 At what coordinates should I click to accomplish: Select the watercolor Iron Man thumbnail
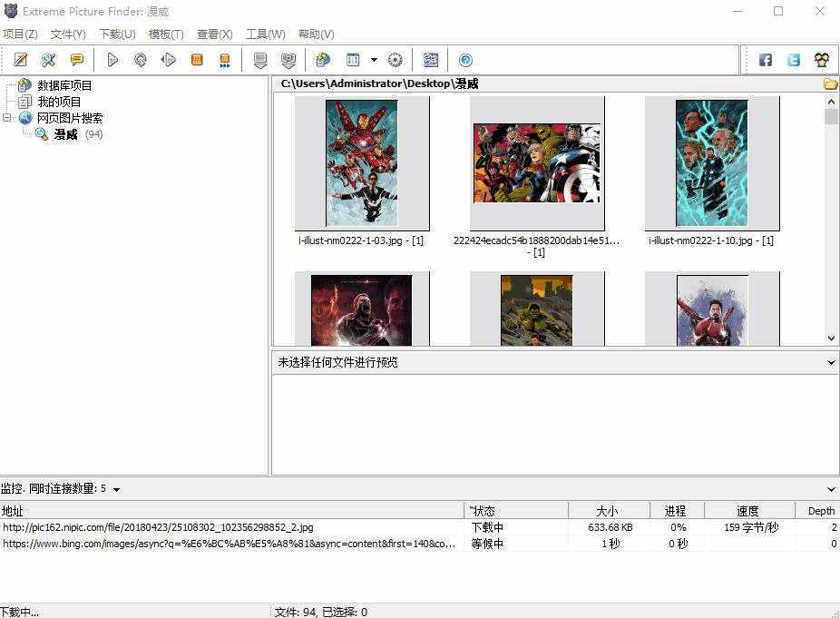click(712, 309)
